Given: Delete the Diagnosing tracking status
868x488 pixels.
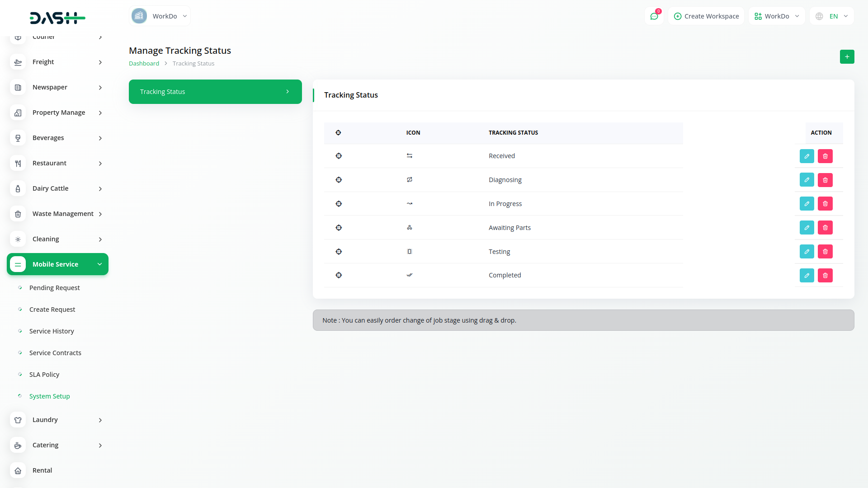Looking at the screenshot, I should point(825,180).
